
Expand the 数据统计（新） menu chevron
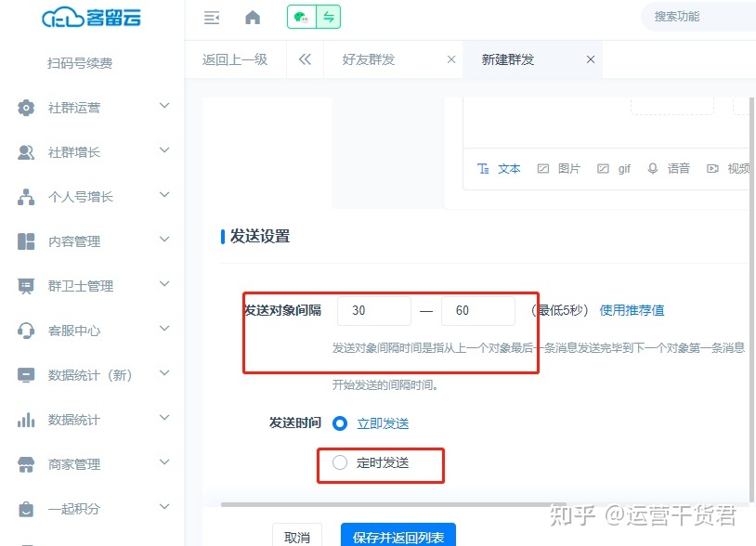click(x=164, y=373)
